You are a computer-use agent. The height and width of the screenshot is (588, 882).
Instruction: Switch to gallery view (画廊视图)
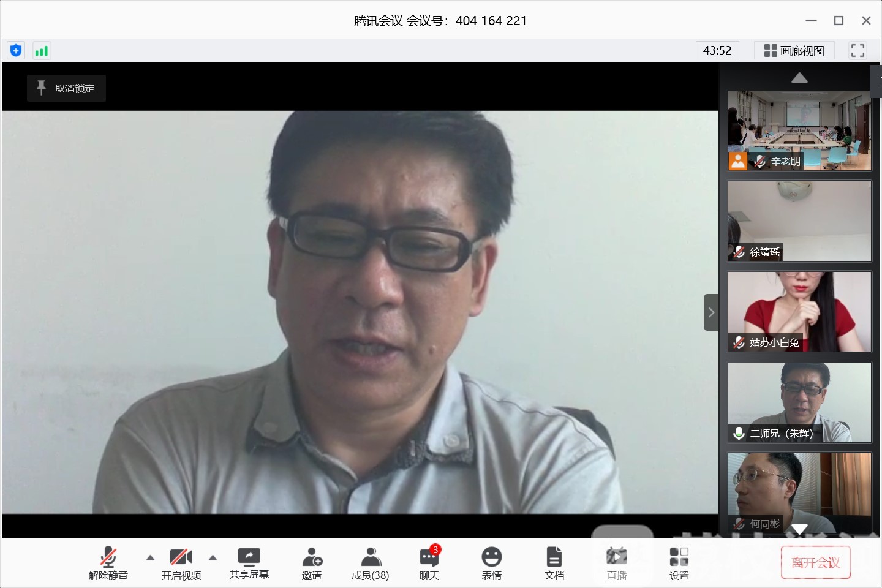(794, 51)
